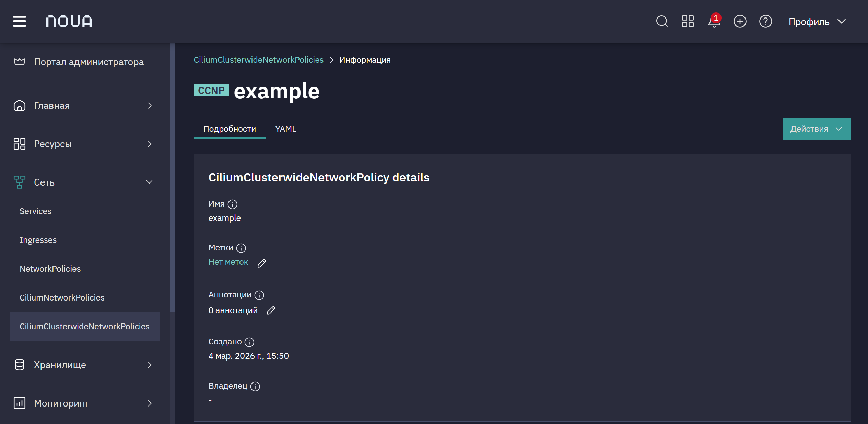Open the Профиль dropdown

click(817, 22)
